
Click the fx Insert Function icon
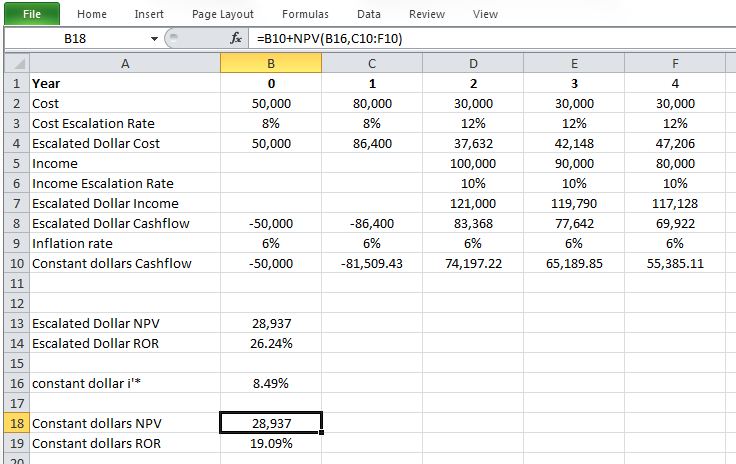pos(236,38)
